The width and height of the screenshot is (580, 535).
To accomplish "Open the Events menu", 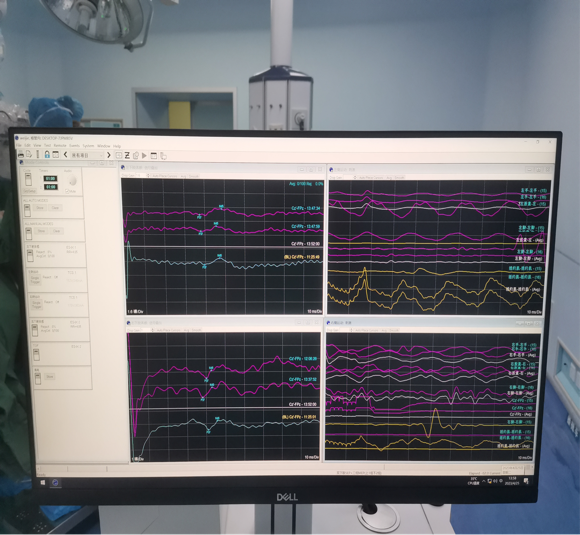I will 74,146.
